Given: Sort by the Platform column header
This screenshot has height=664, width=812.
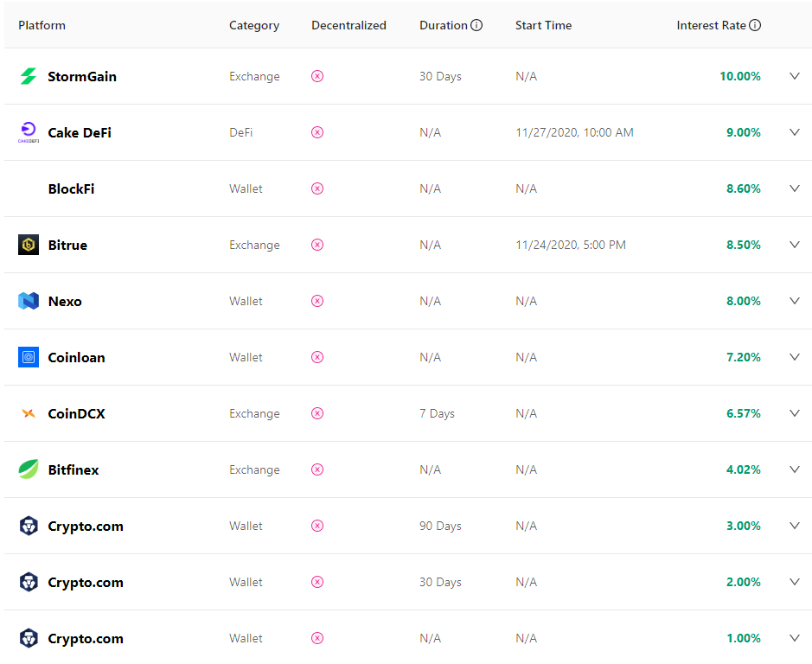Looking at the screenshot, I should (42, 25).
